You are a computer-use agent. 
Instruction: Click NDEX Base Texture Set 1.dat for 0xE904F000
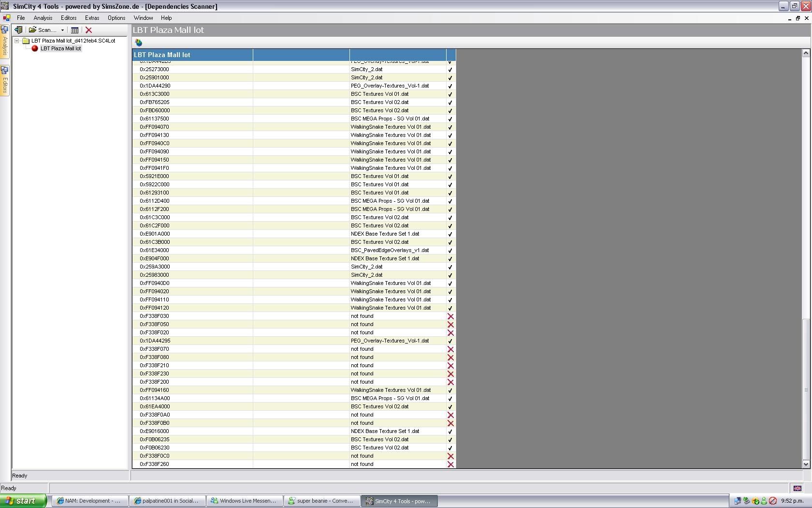pos(385,258)
